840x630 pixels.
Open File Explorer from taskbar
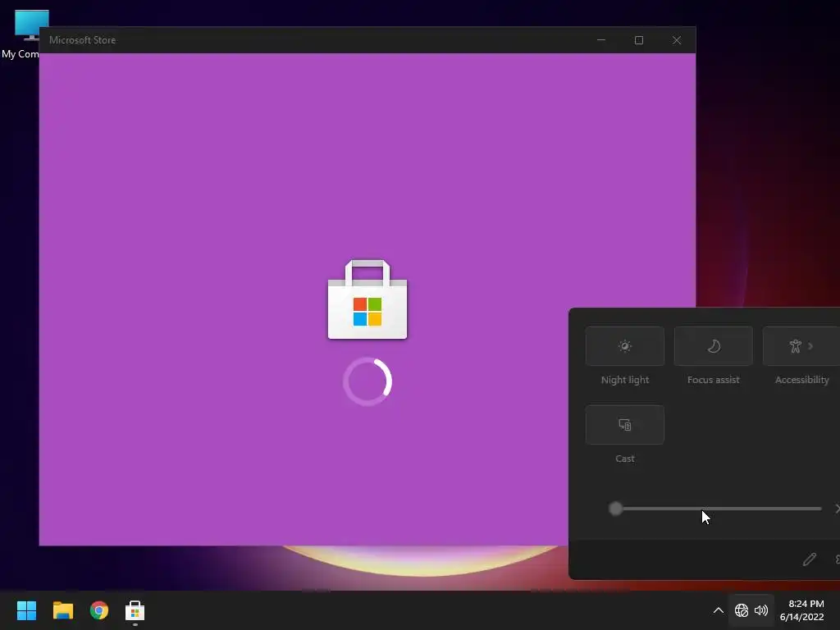tap(62, 610)
